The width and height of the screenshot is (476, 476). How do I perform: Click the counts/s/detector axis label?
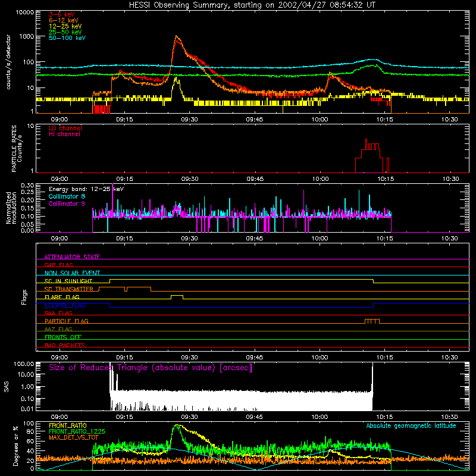coord(8,62)
